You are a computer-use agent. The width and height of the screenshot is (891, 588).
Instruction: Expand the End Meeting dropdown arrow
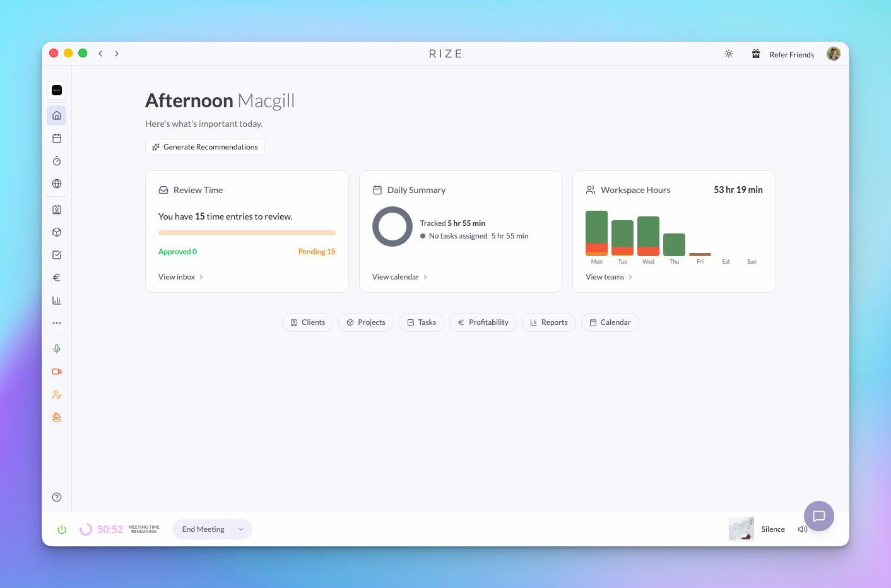pyautogui.click(x=241, y=529)
